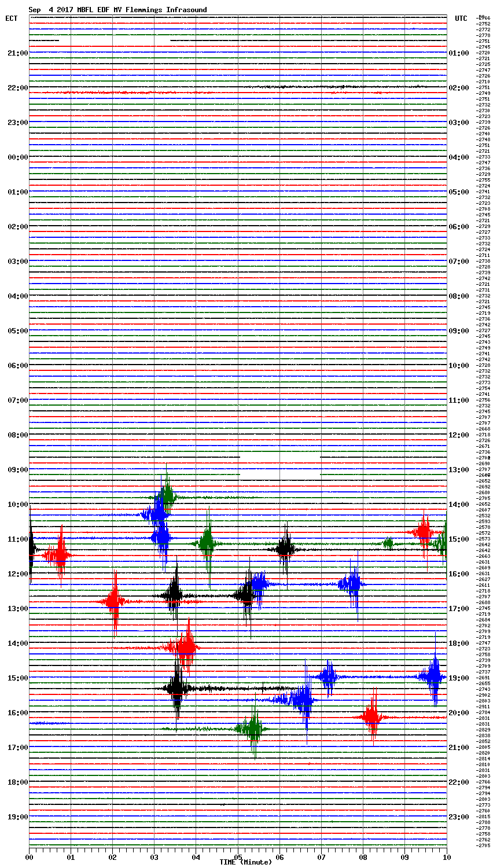This screenshot has width=493, height=868.
Task: Click the 07:00 UTC time label
Action: tap(459, 262)
